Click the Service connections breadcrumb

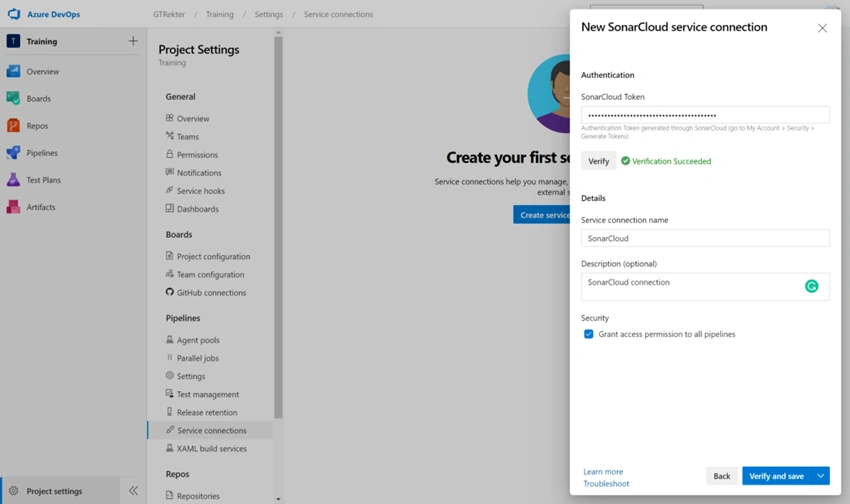338,15
